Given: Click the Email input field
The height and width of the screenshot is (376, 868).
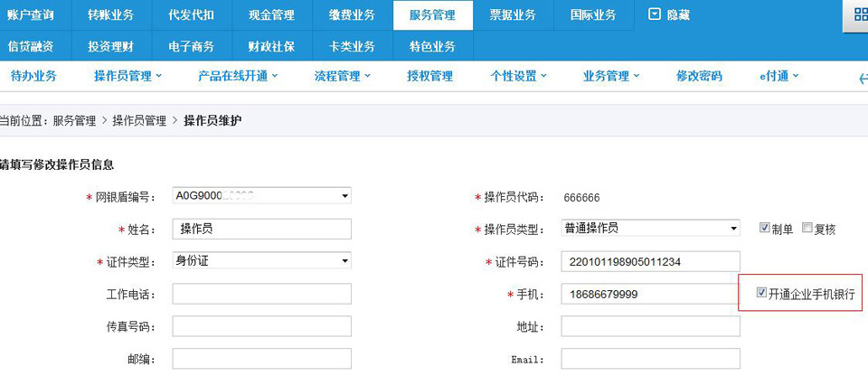Looking at the screenshot, I should (650, 359).
